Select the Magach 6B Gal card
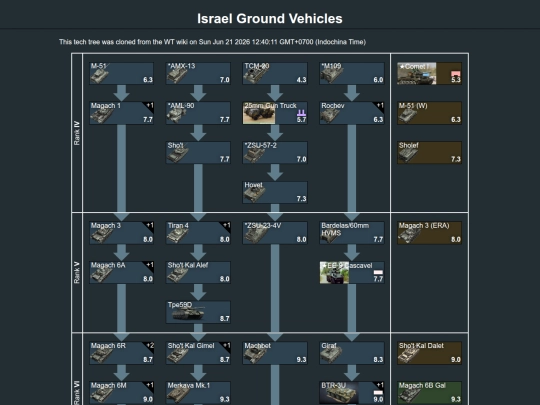 (x=429, y=393)
